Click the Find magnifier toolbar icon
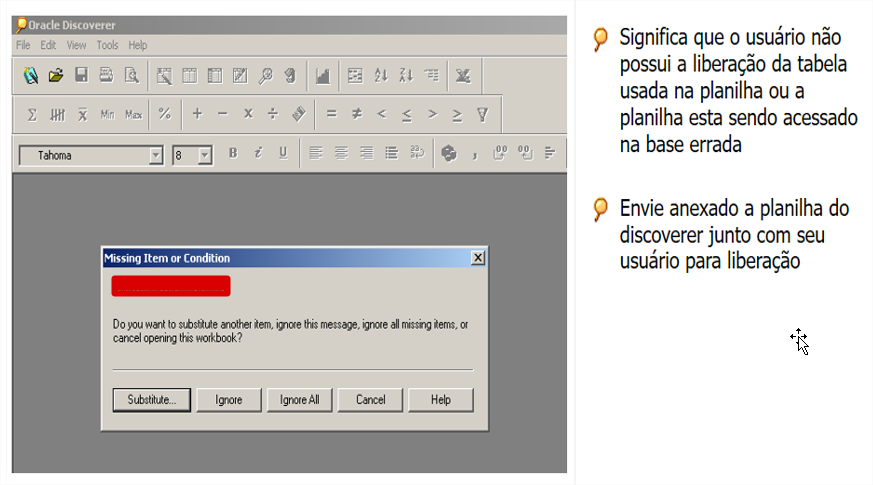The width and height of the screenshot is (873, 485). coord(266,75)
